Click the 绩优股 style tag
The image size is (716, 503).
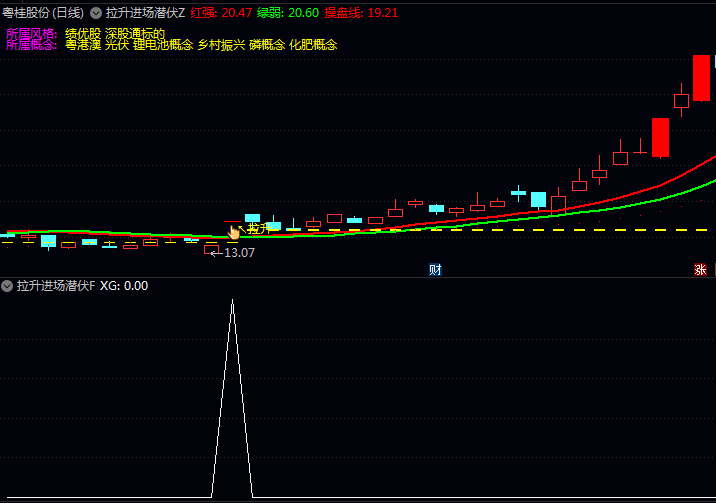point(83,33)
